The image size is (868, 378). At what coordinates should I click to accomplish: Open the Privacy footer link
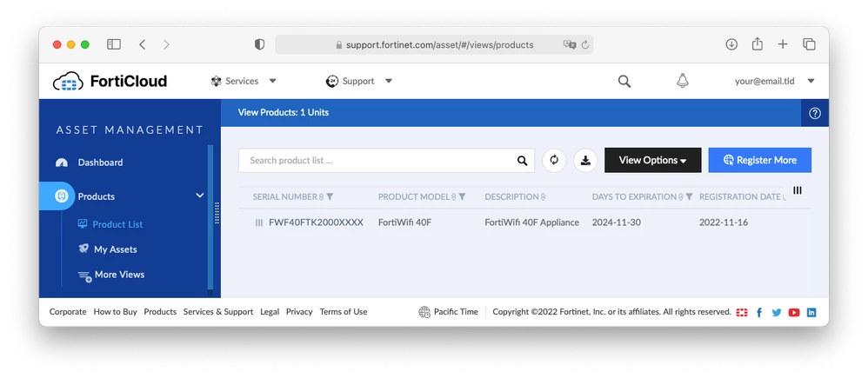(x=299, y=312)
